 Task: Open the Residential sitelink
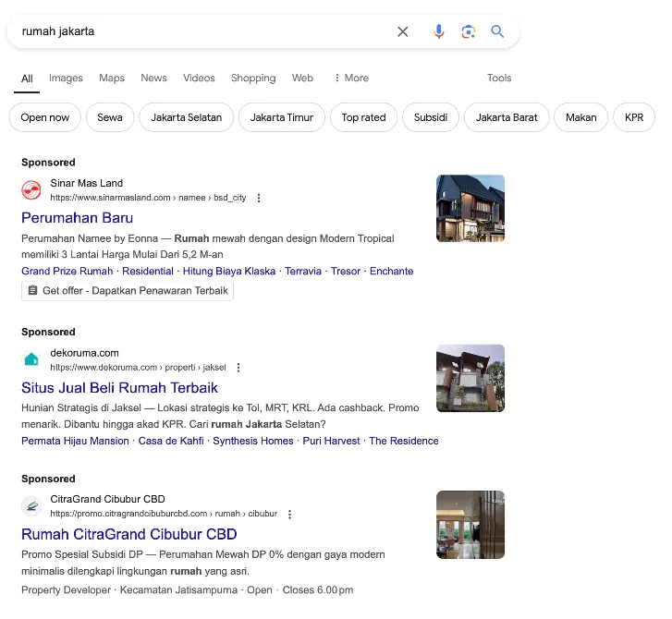click(x=148, y=272)
